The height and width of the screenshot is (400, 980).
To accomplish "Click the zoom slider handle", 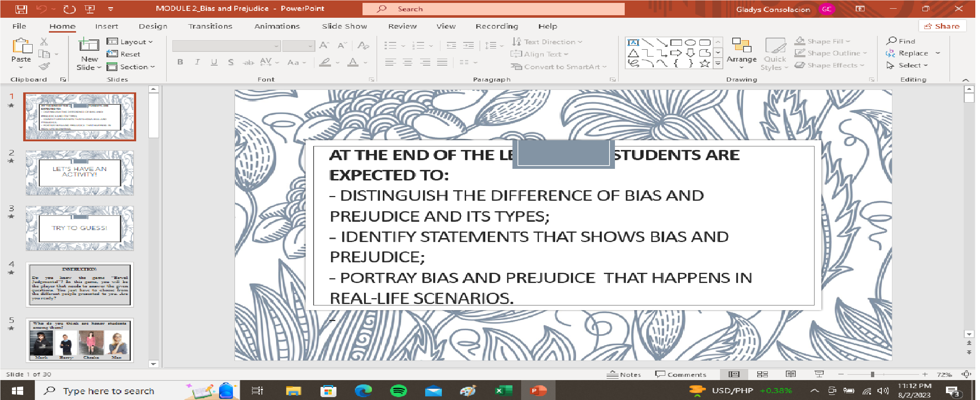I will (x=872, y=375).
